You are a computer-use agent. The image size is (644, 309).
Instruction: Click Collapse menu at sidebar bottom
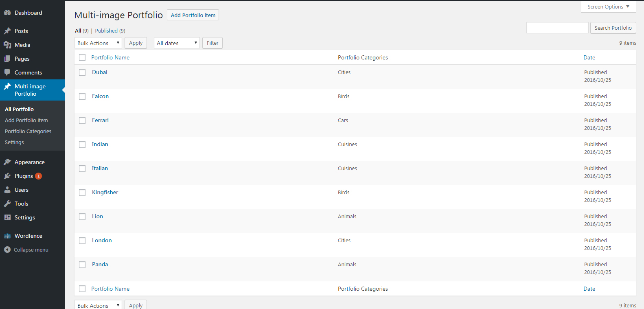point(31,250)
